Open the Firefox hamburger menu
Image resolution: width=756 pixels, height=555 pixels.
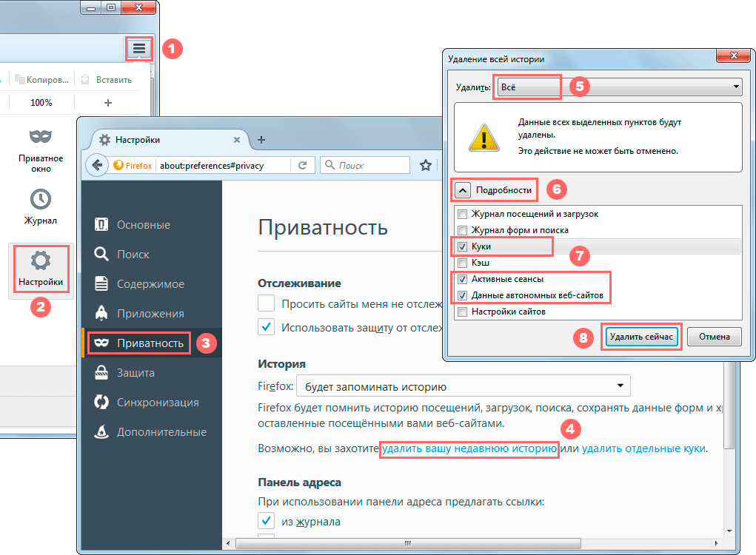click(139, 48)
